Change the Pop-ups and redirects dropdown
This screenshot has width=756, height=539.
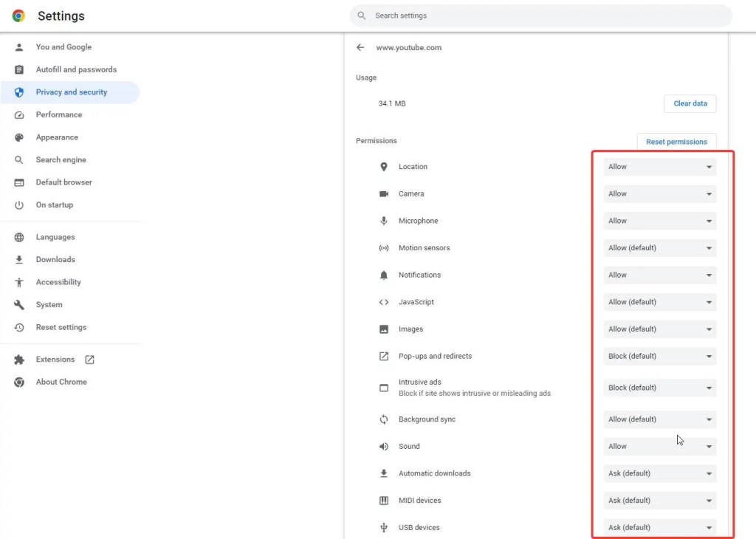pos(659,357)
